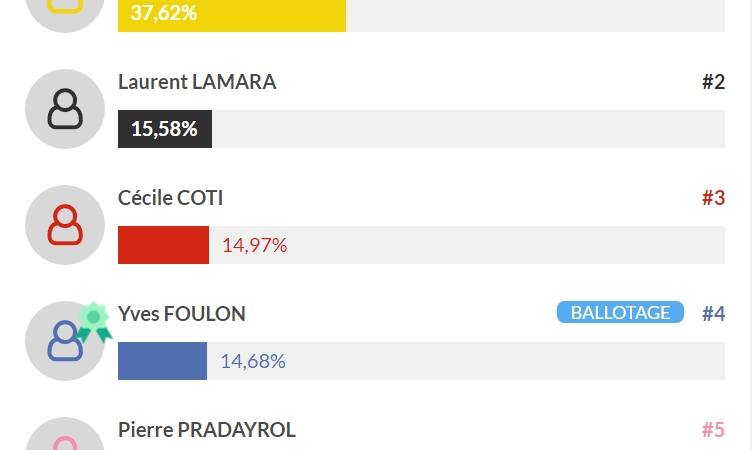This screenshot has height=450, width=752.
Task: Click Pierre PRADAYROL's pink avatar icon
Action: pos(65,434)
